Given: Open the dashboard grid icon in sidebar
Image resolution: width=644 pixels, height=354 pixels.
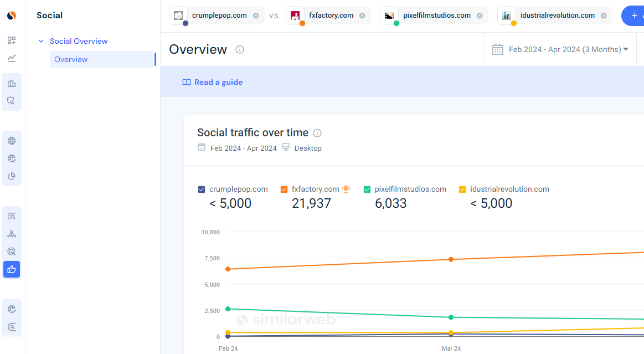Looking at the screenshot, I should 12,40.
